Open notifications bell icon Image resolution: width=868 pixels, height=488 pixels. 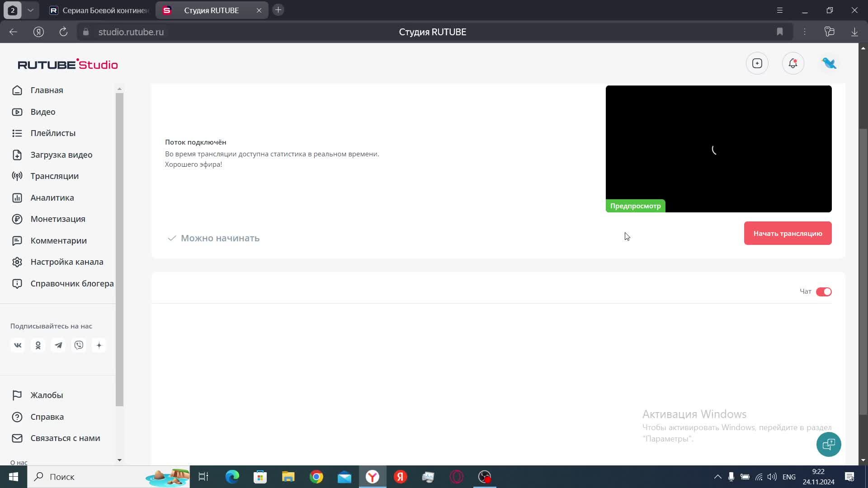click(793, 63)
